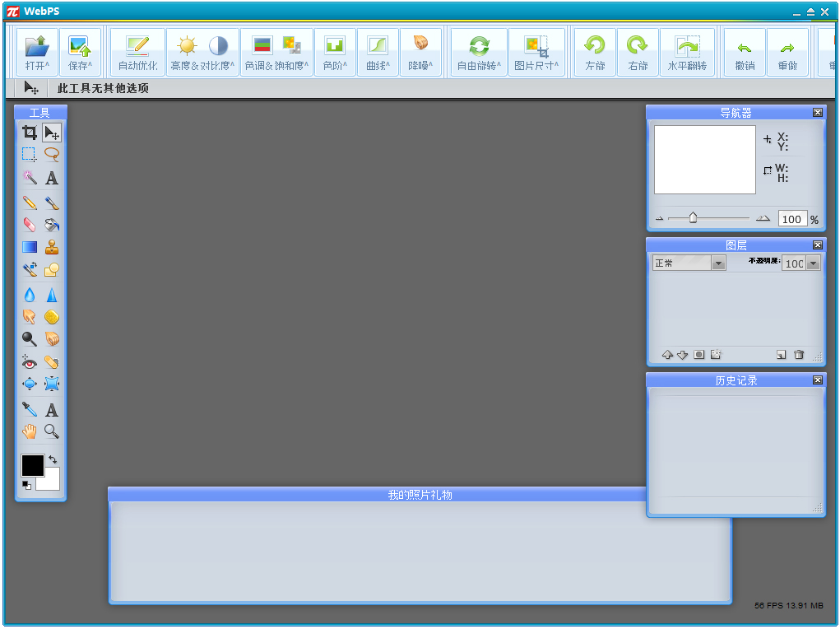Open the 打开 toolbar menu
Viewport: 840px width, 629px height.
37,53
